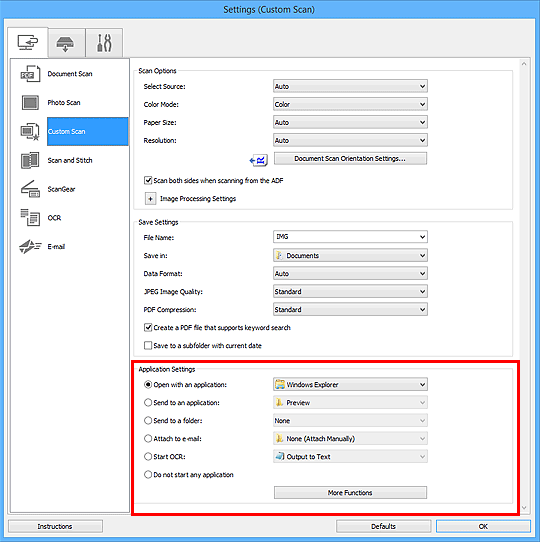Image resolution: width=540 pixels, height=542 pixels.
Task: Select the OCR icon in sidebar
Action: click(x=30, y=218)
